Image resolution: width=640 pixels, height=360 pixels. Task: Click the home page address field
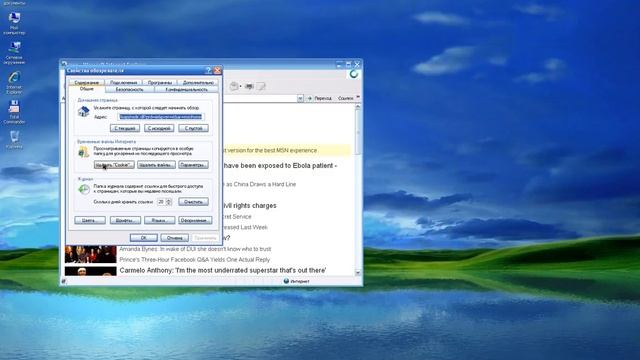161,117
